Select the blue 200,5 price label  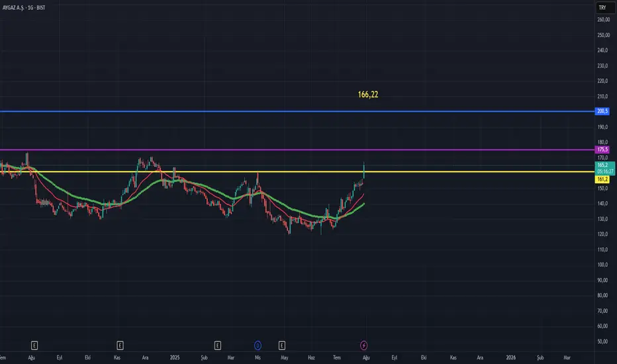click(x=602, y=111)
